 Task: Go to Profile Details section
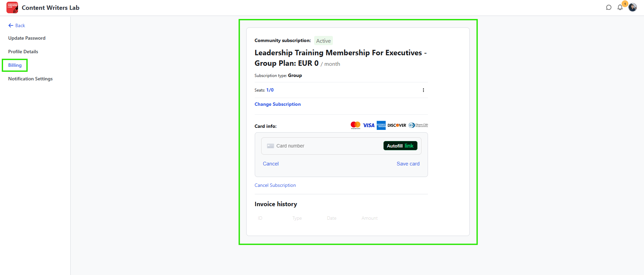coord(23,52)
